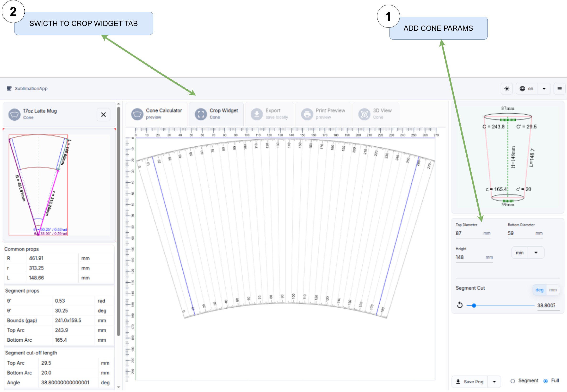The image size is (567, 392).
Task: Adjust the Segment Cut slider
Action: (474, 306)
